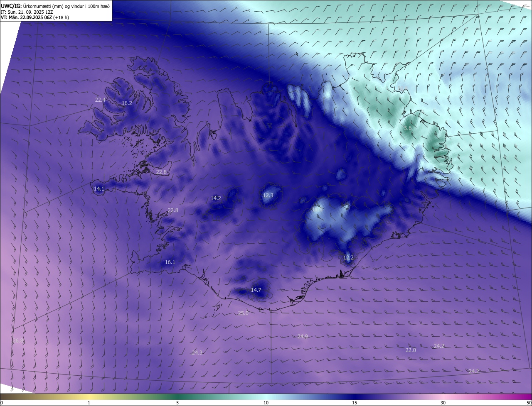
Task: Select the '30' tick label on the color scale
Action: coord(443,403)
